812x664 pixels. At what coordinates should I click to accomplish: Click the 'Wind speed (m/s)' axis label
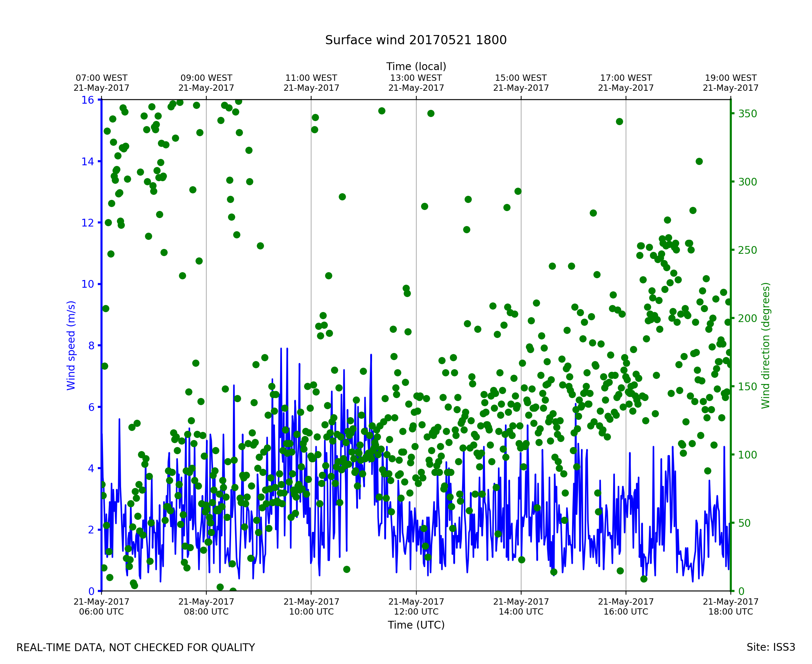[x=71, y=345]
